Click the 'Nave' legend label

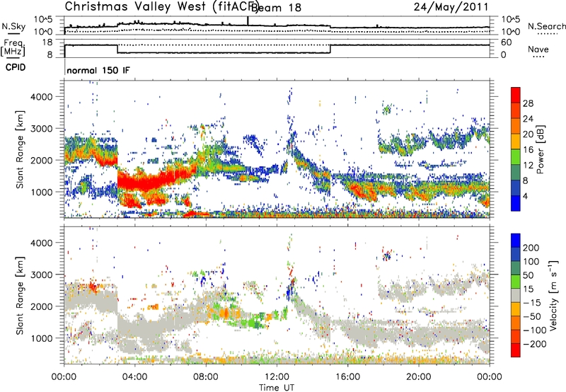(x=538, y=50)
